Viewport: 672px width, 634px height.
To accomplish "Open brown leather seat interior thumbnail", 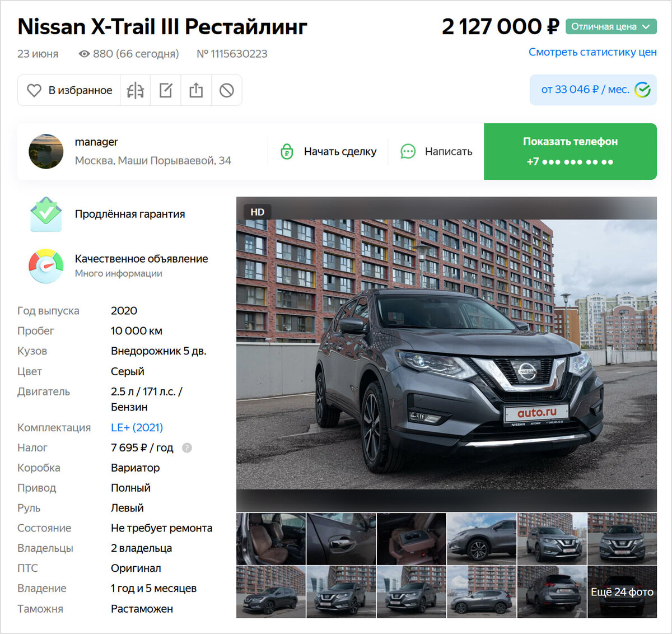I will point(271,539).
